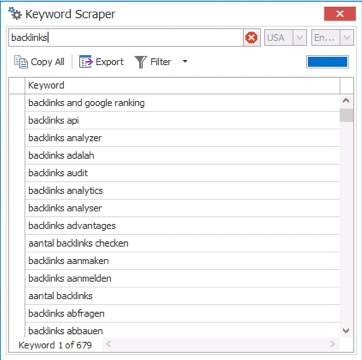Screen dimensions: 362x360
Task: Click the Filter funnel icon
Action: (x=141, y=62)
